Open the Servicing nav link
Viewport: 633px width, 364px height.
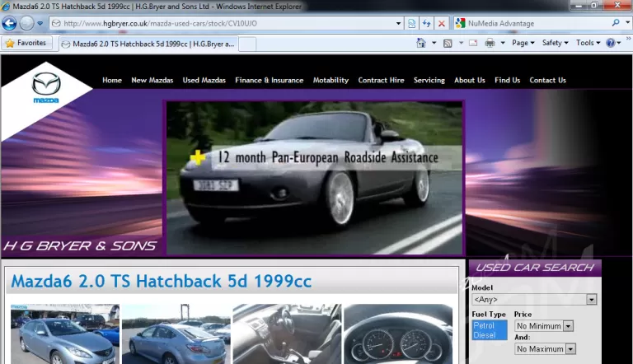tap(429, 81)
